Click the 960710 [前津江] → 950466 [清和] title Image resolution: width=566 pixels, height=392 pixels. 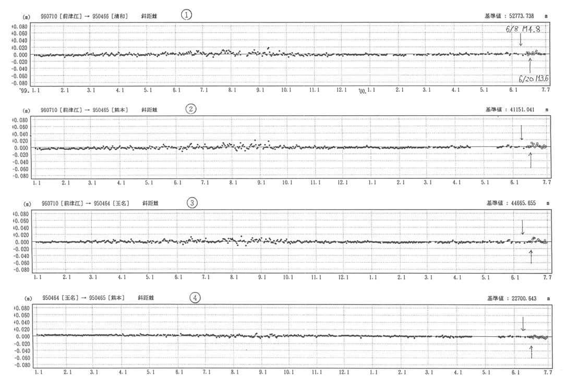pyautogui.click(x=84, y=16)
